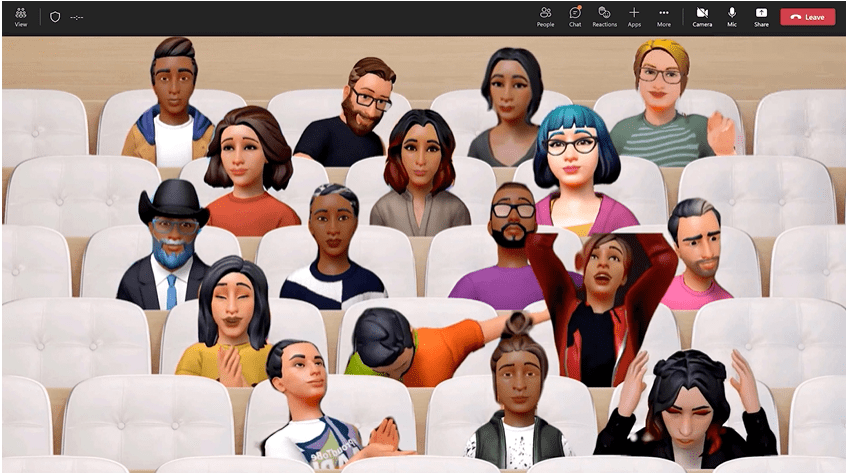This screenshot has height=473, width=850.
Task: Open the People participants panel
Action: [x=545, y=16]
